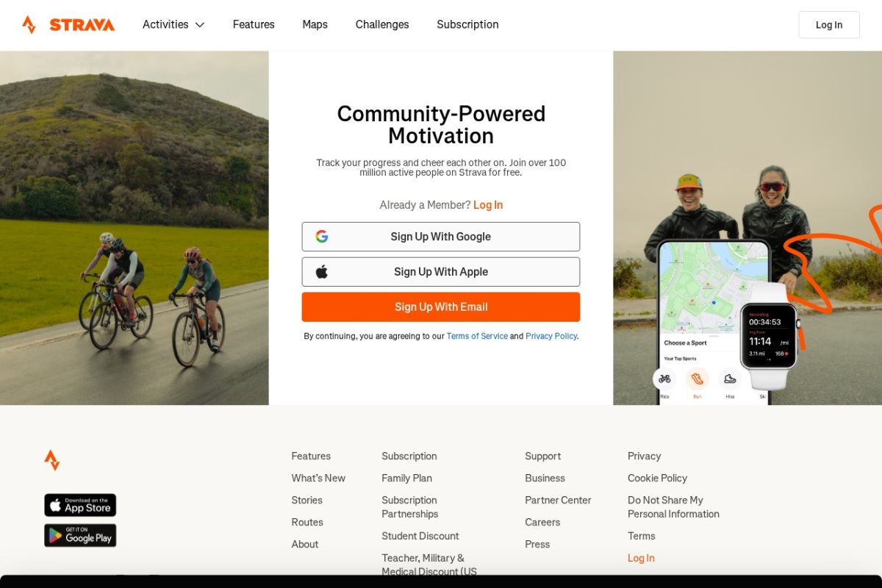Open the Subscription Partnerships footer link
Image resolution: width=882 pixels, height=588 pixels.
point(410,507)
